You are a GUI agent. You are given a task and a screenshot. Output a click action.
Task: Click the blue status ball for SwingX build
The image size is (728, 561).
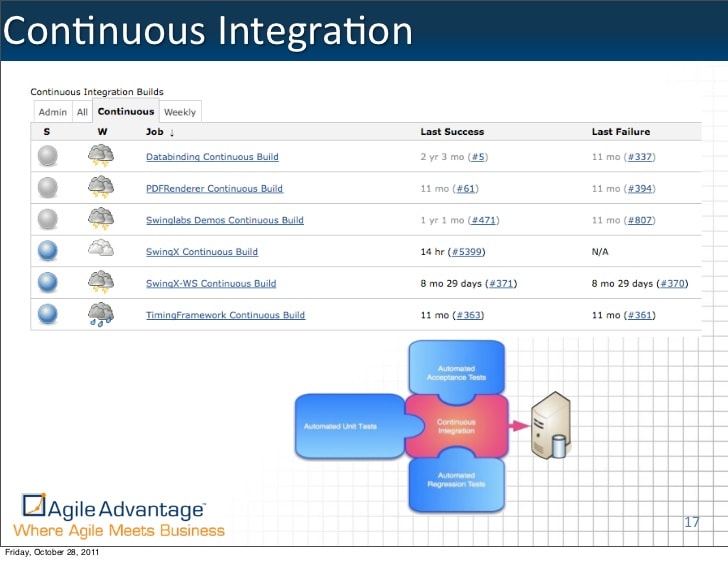click(47, 251)
